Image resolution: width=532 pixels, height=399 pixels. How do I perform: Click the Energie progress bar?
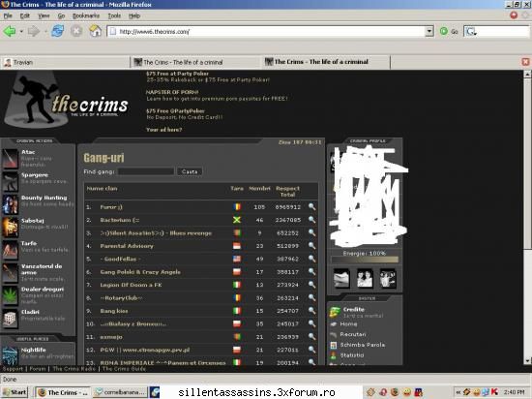pyautogui.click(x=365, y=260)
